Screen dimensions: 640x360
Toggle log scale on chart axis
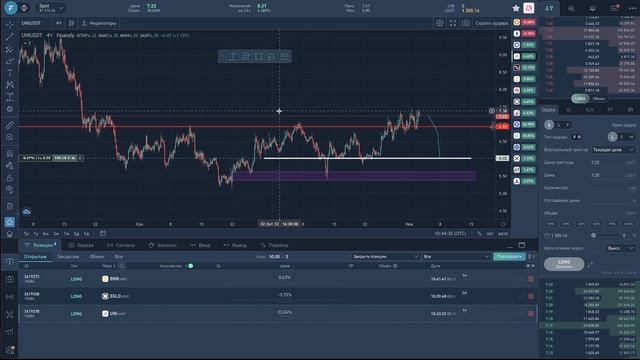490,233
